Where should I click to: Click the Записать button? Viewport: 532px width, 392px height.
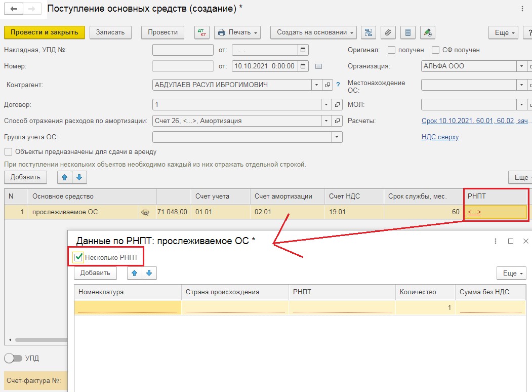tap(110, 32)
